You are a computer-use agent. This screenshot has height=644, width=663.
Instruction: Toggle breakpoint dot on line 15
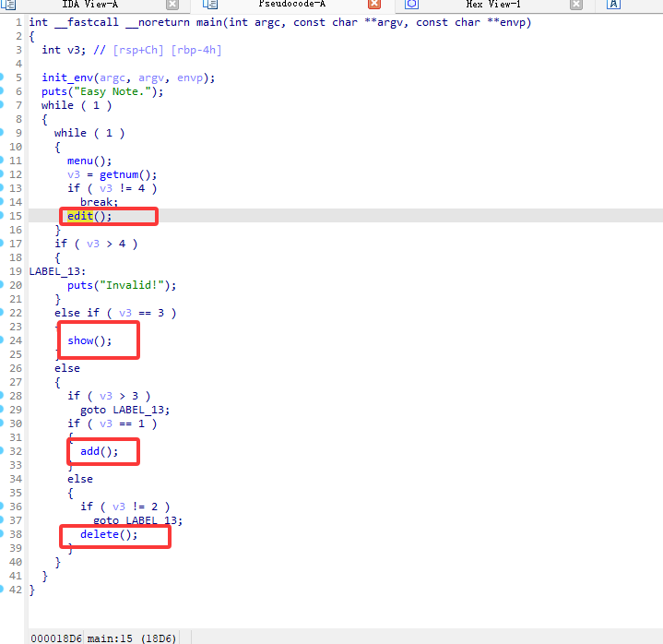pyautogui.click(x=2, y=215)
